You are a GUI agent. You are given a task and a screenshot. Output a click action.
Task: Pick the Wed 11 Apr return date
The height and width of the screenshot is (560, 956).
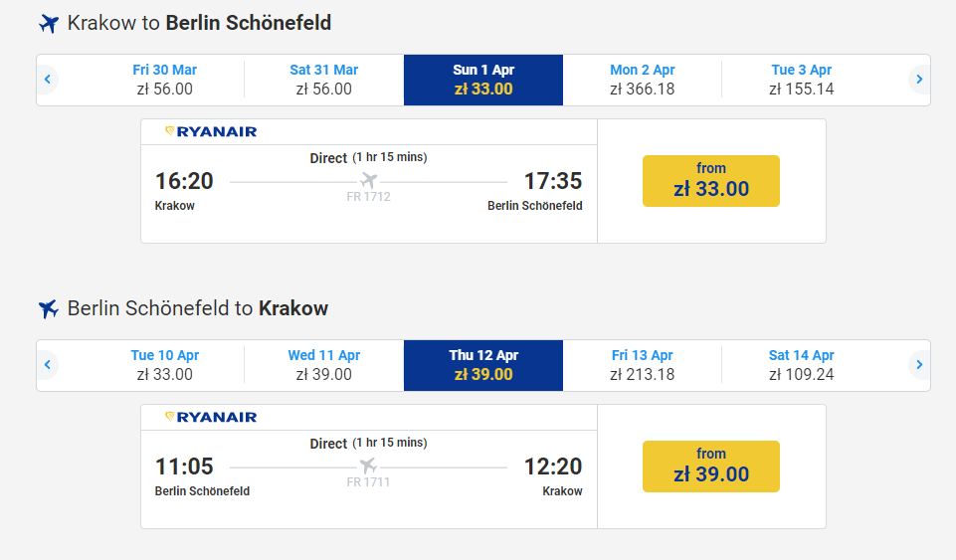[324, 365]
